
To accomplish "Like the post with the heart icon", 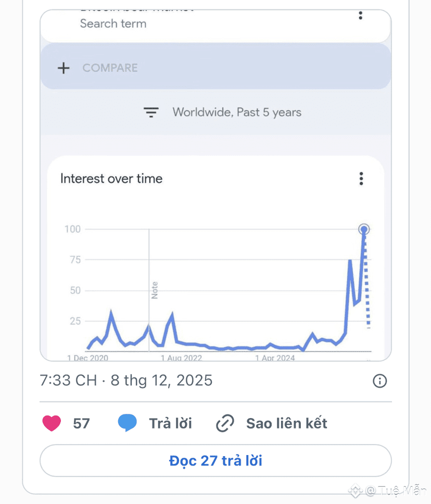I will tap(52, 423).
